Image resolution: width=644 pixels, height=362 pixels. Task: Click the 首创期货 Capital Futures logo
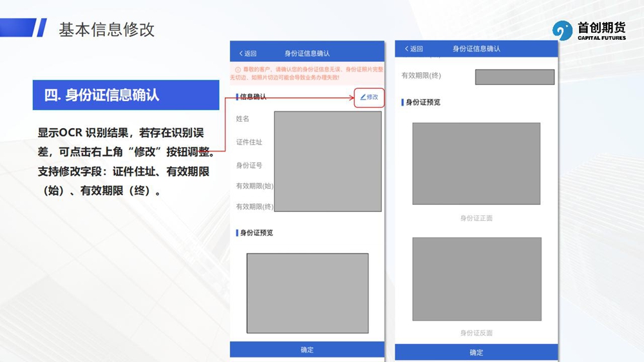click(589, 30)
